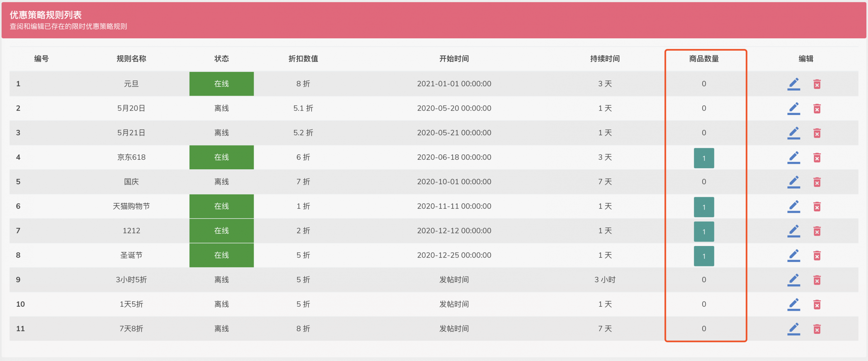Click the 编号 column header

pyautogui.click(x=41, y=59)
